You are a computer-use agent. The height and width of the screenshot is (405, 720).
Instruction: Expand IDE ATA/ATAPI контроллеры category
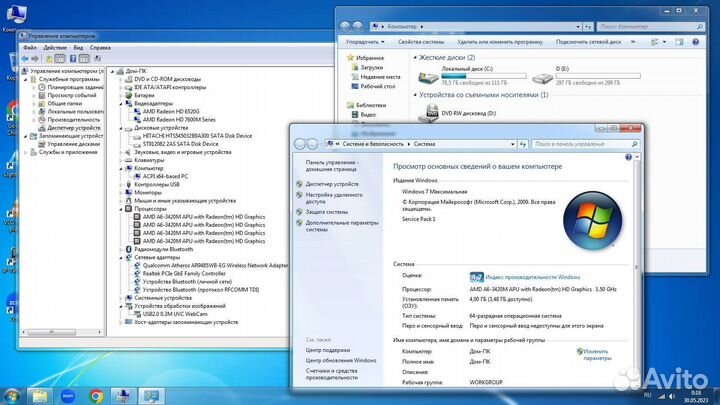click(x=121, y=87)
